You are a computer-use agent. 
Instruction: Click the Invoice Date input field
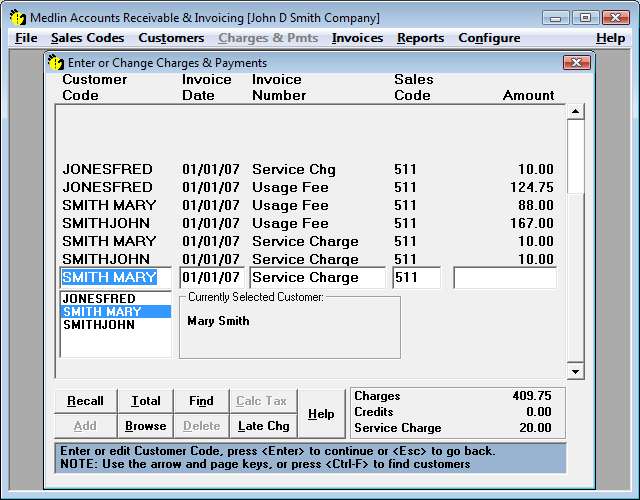click(x=212, y=278)
